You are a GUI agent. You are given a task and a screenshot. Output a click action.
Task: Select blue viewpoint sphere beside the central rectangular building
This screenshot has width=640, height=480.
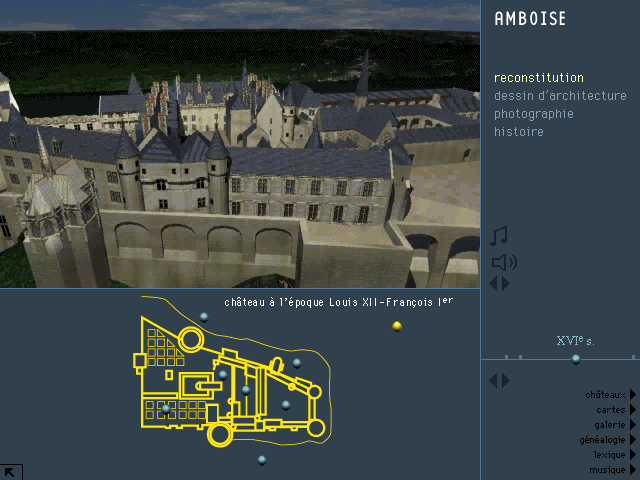pos(223,375)
